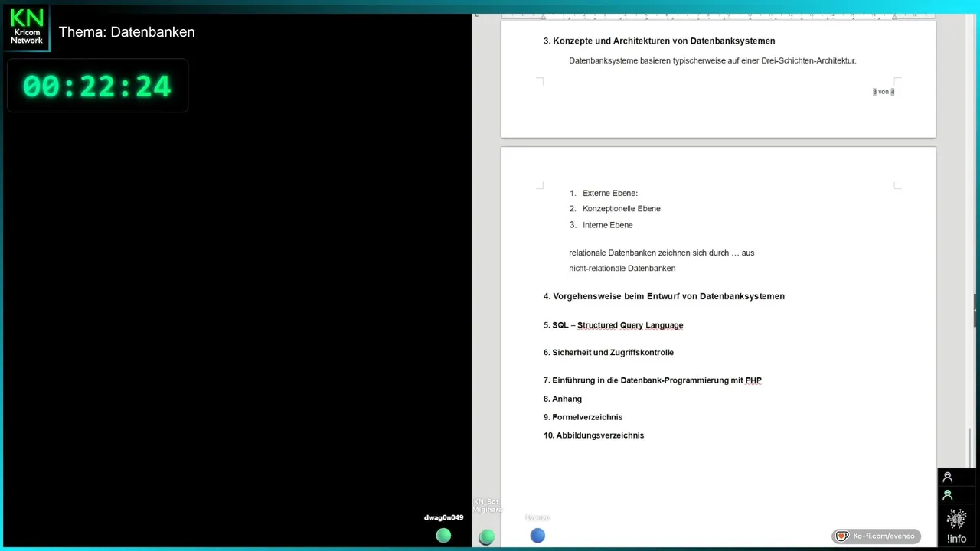Click the green KN_Bot avatar ball
This screenshot has height=551, width=980.
point(486,537)
